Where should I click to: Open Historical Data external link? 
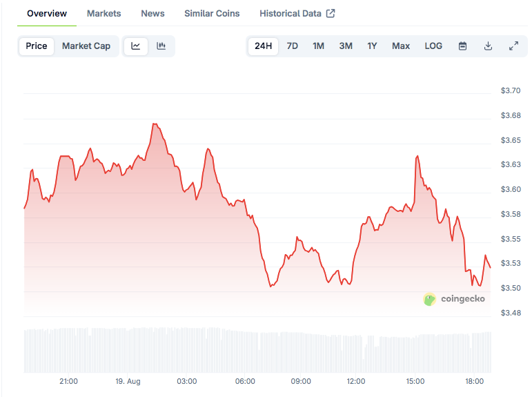coord(297,14)
